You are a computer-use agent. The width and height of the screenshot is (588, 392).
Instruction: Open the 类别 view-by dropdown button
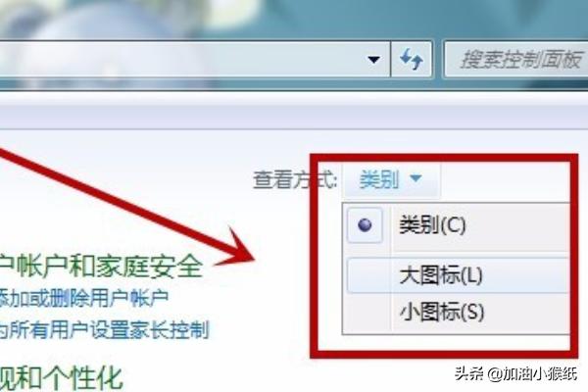(x=391, y=179)
